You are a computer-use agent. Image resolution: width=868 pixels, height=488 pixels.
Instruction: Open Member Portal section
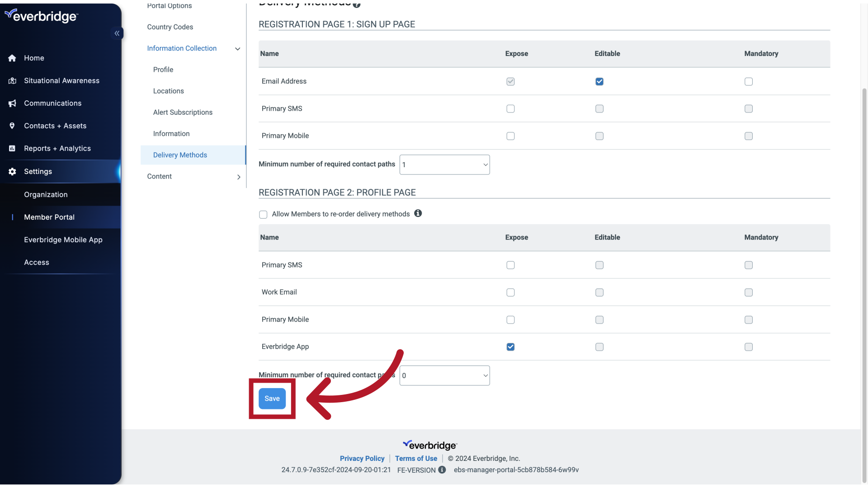(49, 217)
